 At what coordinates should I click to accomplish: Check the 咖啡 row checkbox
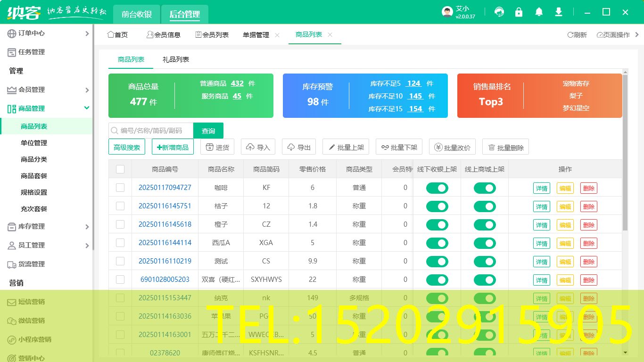[120, 188]
